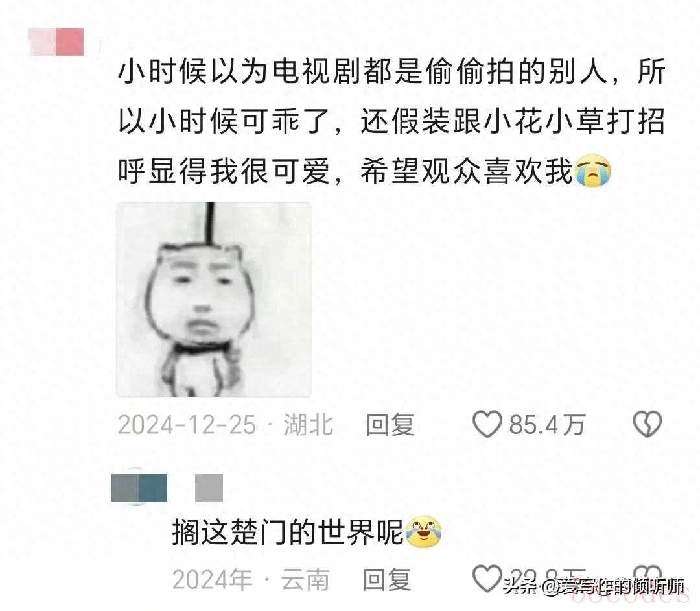Open the hanging panda meme image
This screenshot has width=700, height=611.
tap(214, 300)
